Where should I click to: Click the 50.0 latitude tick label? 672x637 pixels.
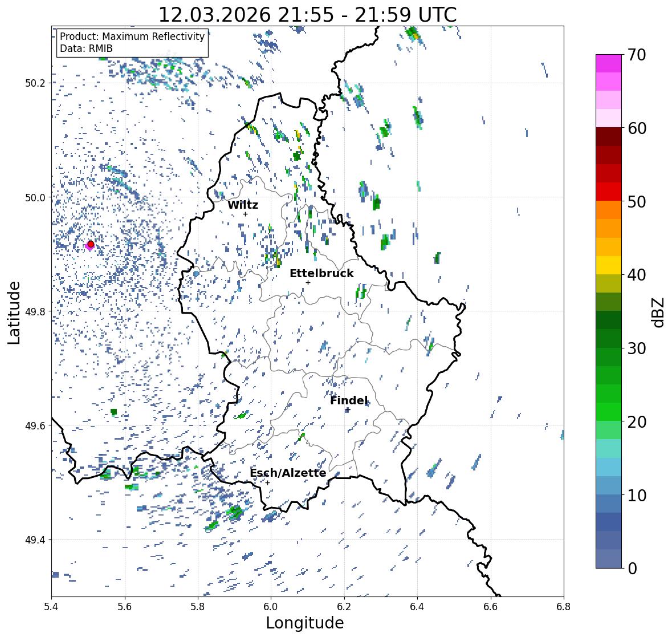[x=35, y=198]
